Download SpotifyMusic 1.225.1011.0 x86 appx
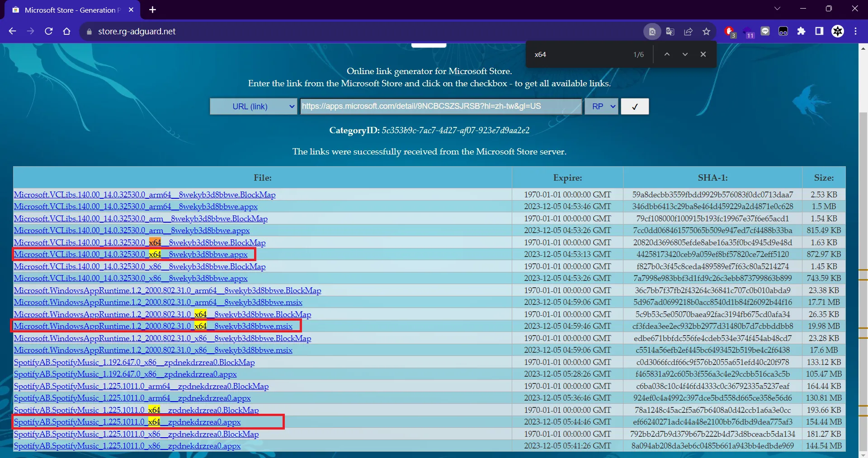 coord(127,446)
